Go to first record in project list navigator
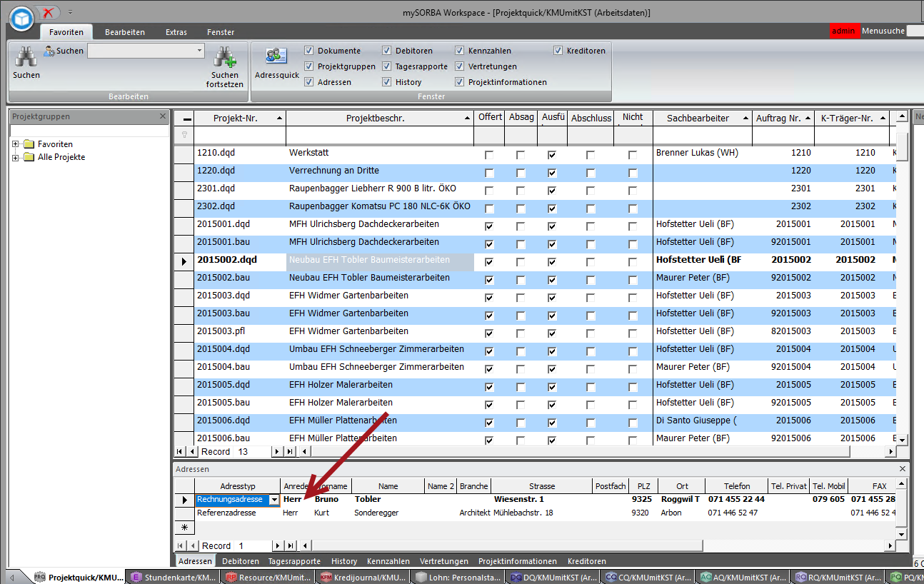Screen dimensions: 924x584 [x=180, y=451]
